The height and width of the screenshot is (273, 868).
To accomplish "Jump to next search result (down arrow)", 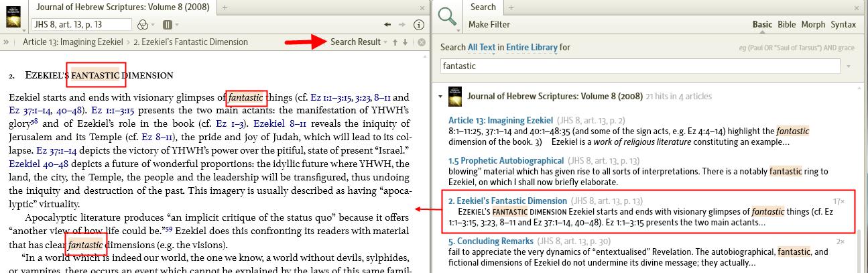I will point(405,42).
